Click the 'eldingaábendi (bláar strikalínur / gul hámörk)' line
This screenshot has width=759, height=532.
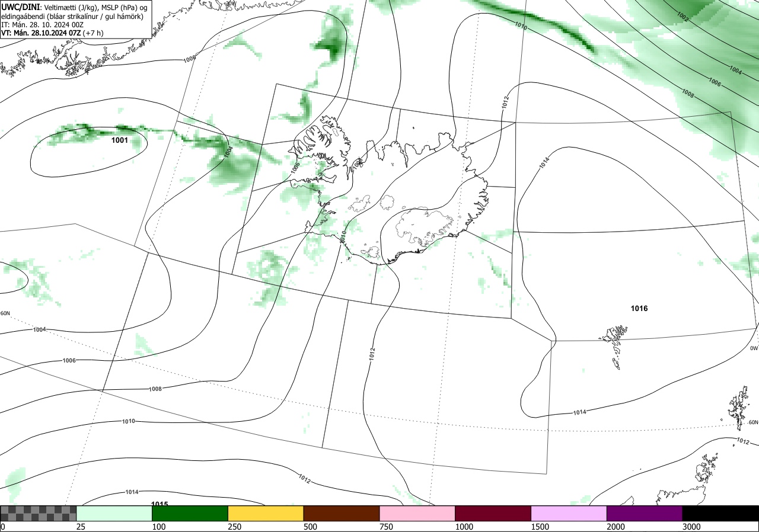pyautogui.click(x=72, y=16)
